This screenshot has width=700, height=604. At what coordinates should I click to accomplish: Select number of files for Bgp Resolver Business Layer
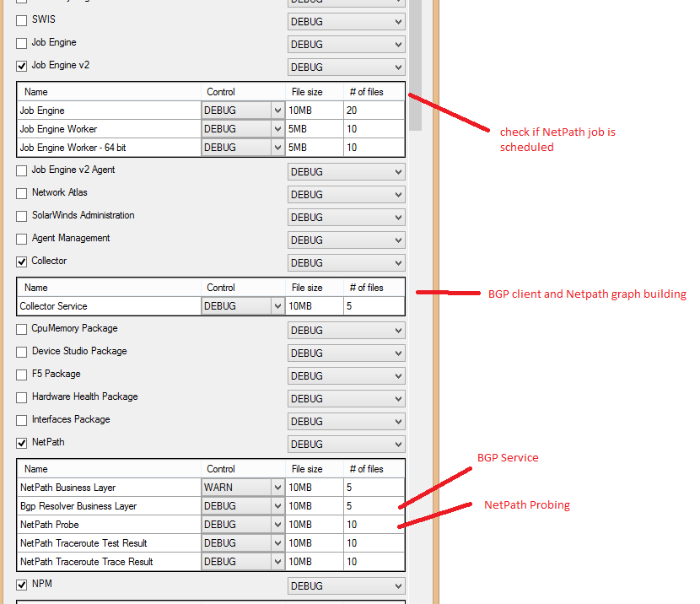click(374, 506)
